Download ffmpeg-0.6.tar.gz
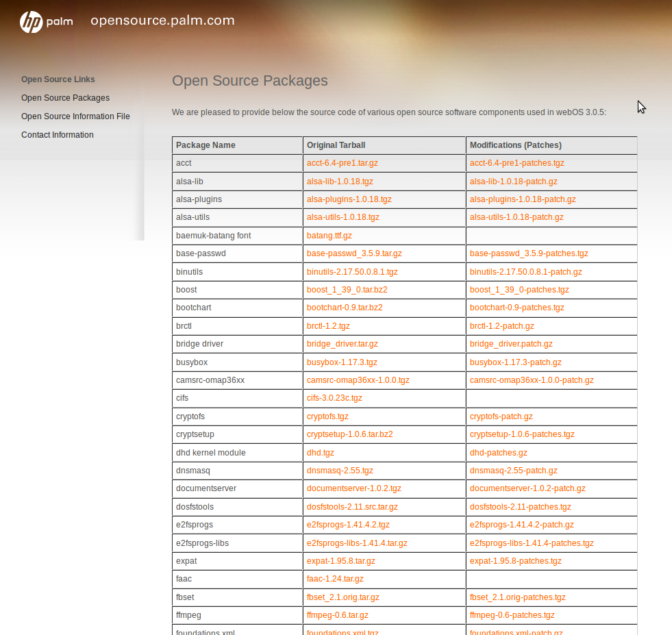This screenshot has width=672, height=635. click(x=337, y=615)
